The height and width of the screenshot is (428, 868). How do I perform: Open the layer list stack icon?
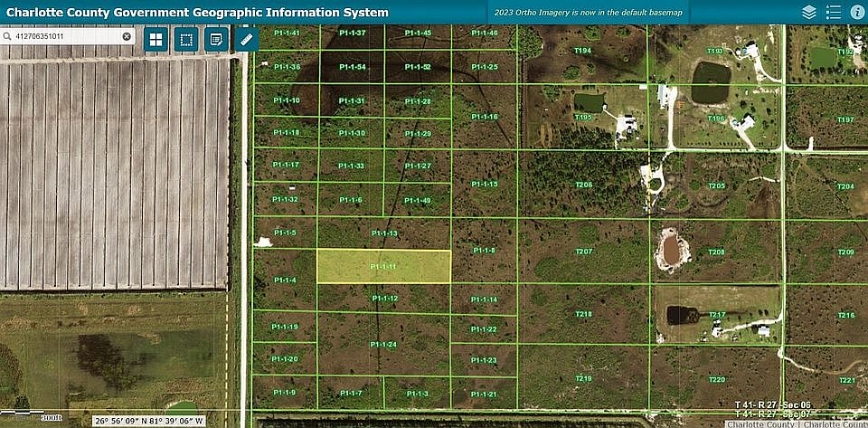tap(808, 12)
